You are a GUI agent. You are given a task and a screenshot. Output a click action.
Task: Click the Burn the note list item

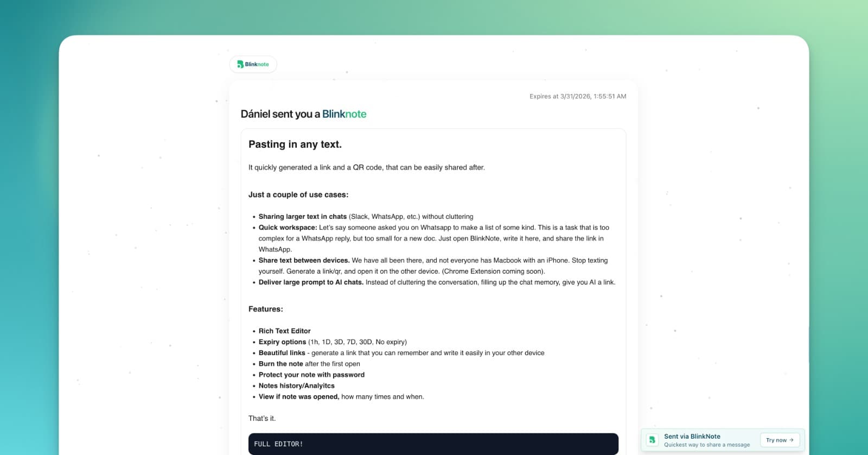(x=280, y=364)
